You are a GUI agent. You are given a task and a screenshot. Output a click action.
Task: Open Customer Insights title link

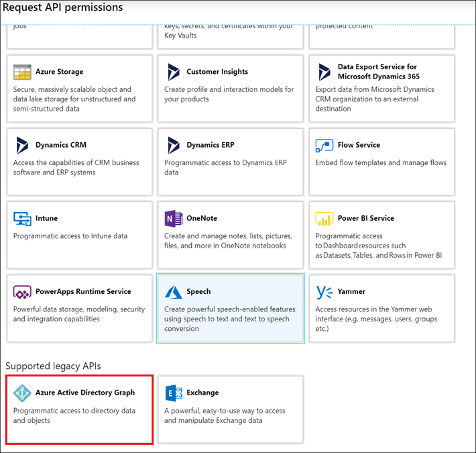point(217,72)
